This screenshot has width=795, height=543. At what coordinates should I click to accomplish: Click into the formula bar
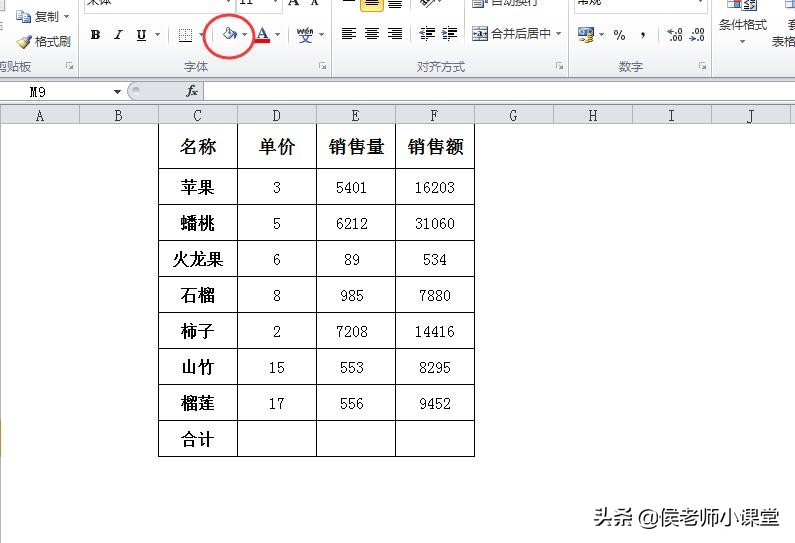click(499, 92)
